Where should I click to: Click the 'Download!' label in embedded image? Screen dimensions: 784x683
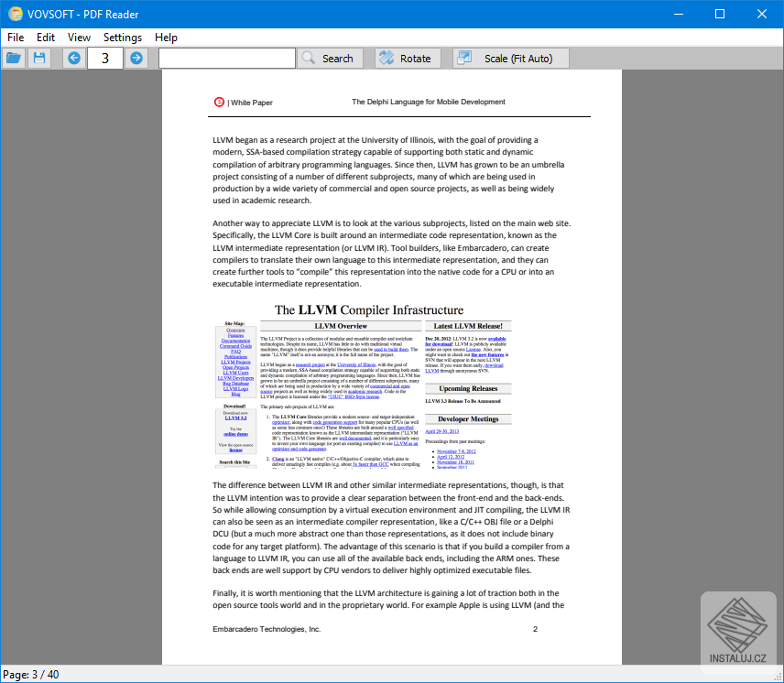[234, 407]
